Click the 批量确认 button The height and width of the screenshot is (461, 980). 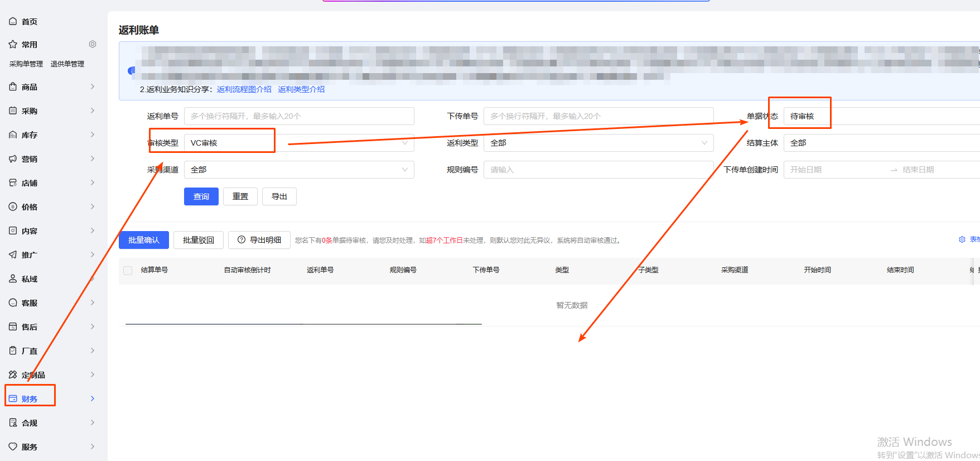coord(143,240)
